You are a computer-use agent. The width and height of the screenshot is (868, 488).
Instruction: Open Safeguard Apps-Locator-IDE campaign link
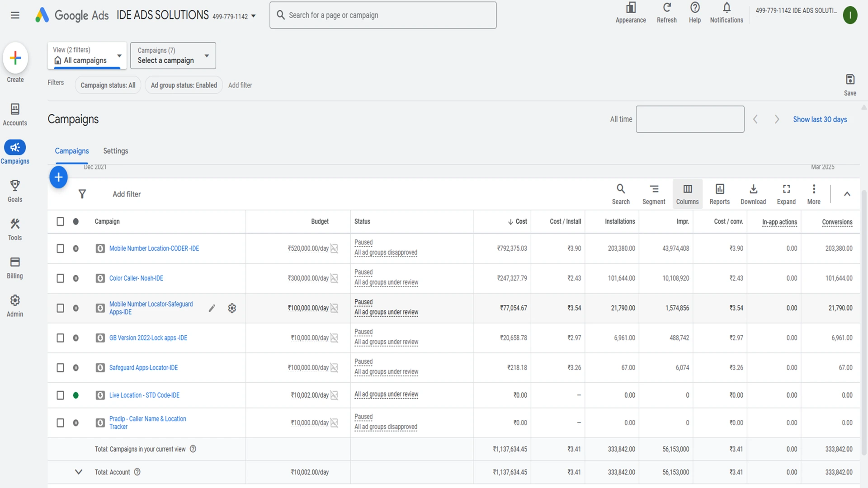pos(143,368)
